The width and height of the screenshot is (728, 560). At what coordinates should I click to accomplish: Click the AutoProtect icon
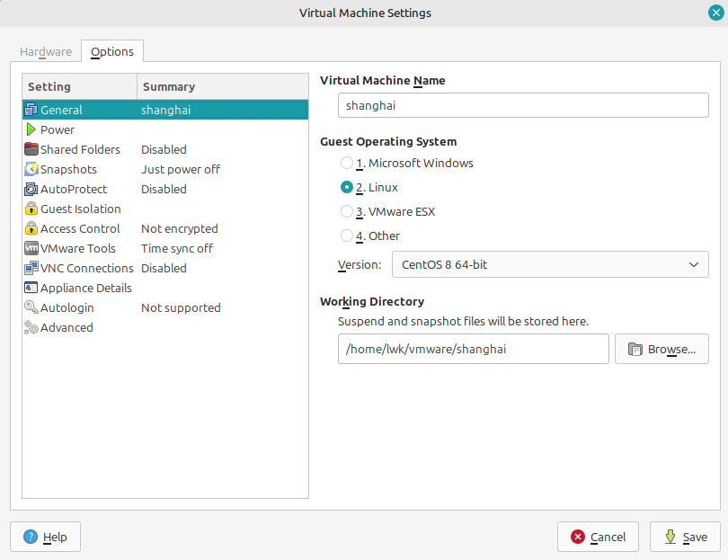point(31,189)
